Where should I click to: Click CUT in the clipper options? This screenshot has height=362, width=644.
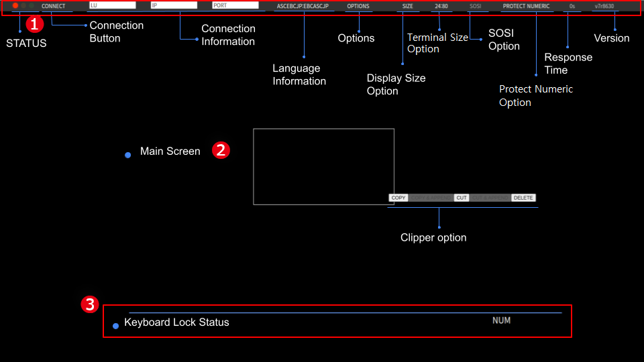pyautogui.click(x=462, y=198)
